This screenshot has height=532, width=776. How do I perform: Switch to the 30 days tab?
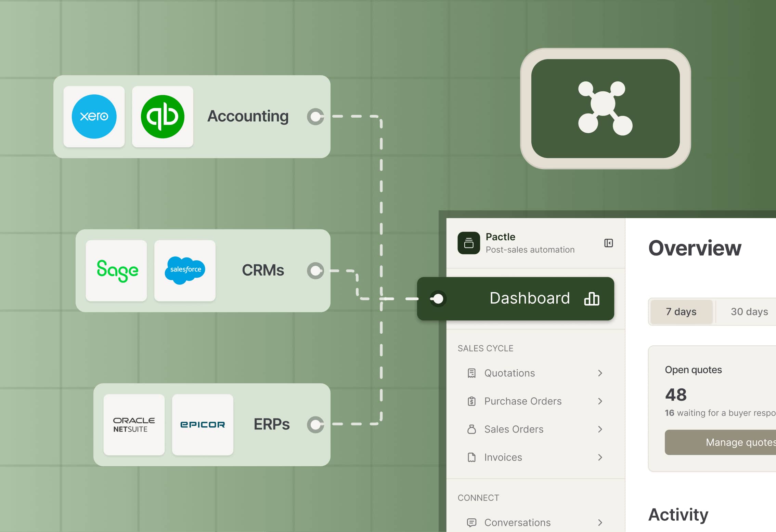click(x=749, y=311)
